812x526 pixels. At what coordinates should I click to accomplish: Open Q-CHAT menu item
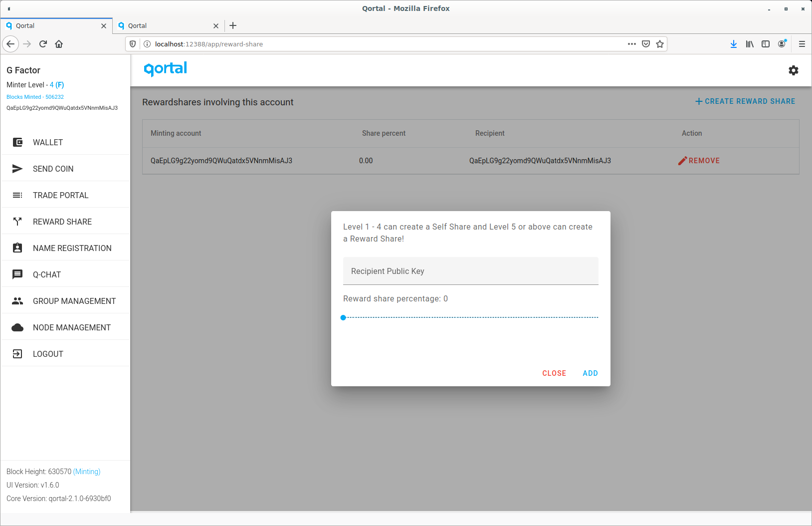tap(65, 274)
